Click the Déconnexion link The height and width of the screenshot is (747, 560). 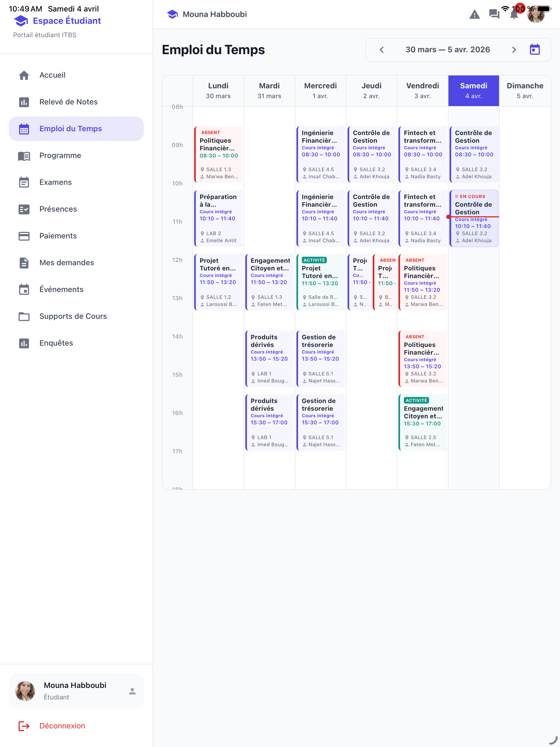pos(62,726)
